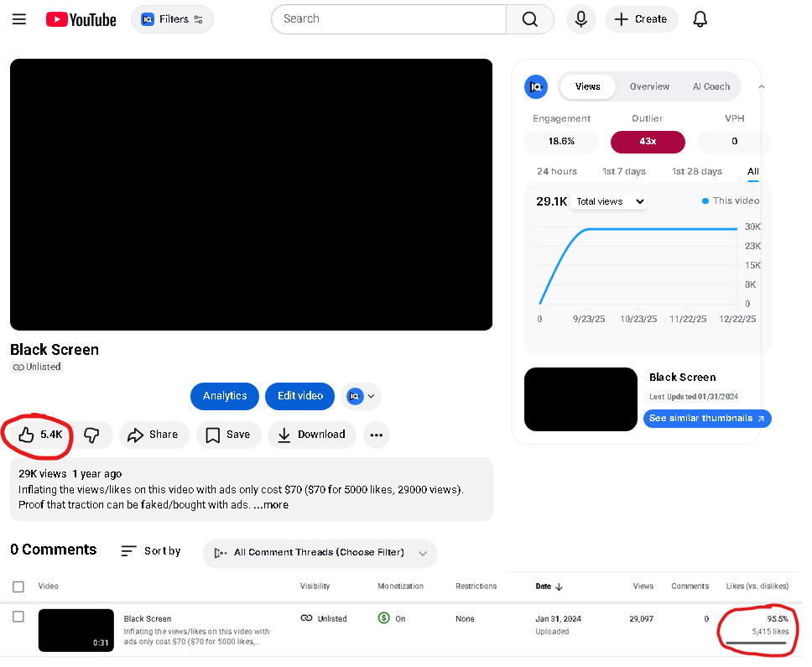
Task: Activate voice search microphone
Action: [x=581, y=19]
